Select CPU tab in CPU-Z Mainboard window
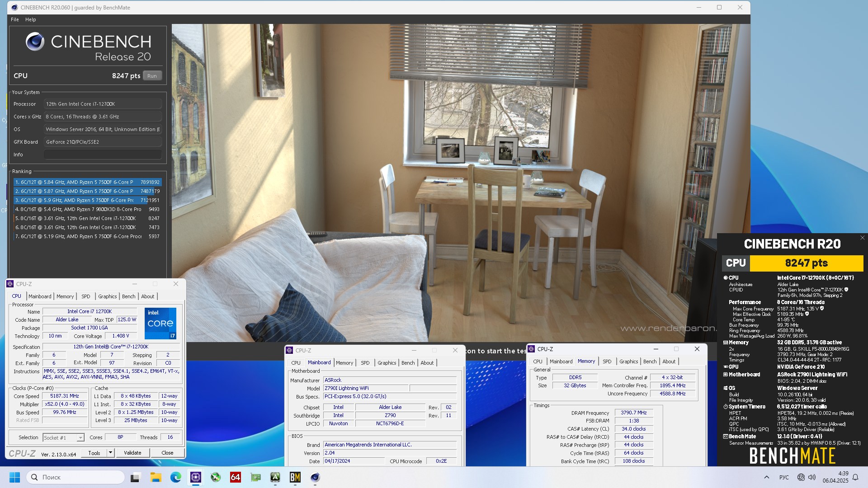This screenshot has height=488, width=868. click(296, 363)
